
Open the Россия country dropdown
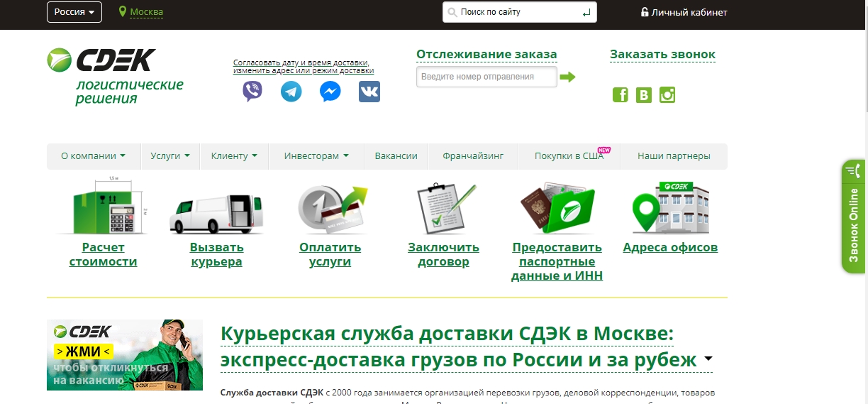74,12
